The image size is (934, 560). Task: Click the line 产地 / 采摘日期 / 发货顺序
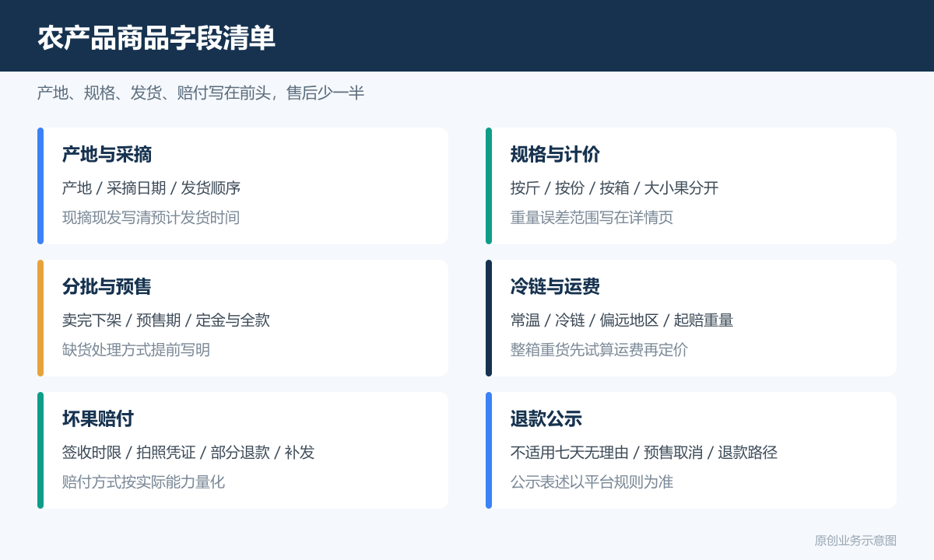point(151,188)
